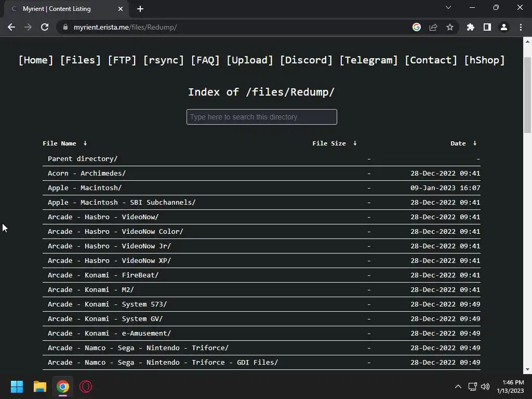Open Triforce - GDI Files/ folder
This screenshot has height=399, width=532.
point(163,363)
